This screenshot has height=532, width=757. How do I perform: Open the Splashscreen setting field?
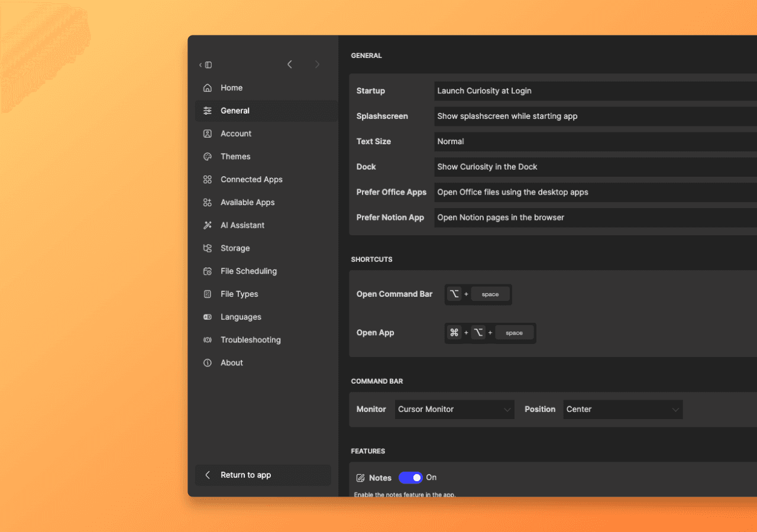click(x=596, y=116)
